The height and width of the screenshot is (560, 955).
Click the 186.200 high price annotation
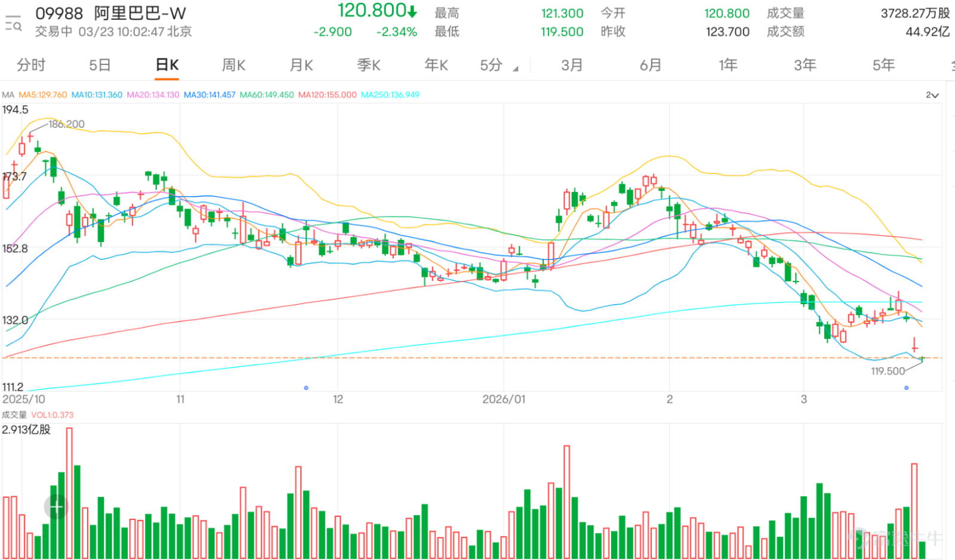[x=67, y=124]
